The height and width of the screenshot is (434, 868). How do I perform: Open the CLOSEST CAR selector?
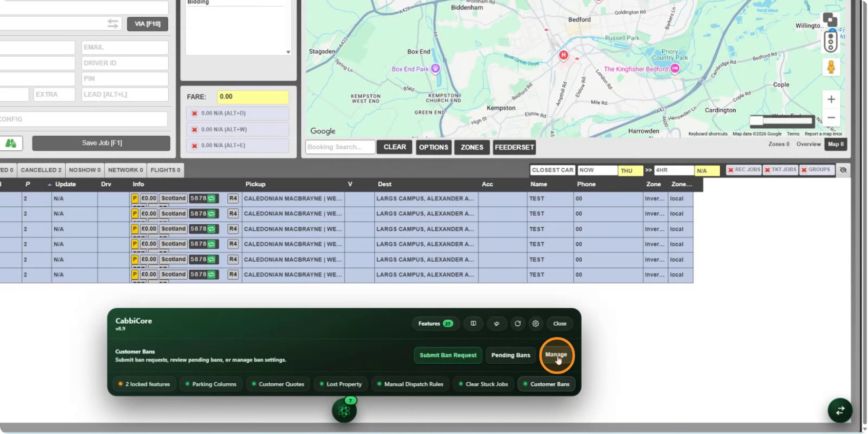(553, 170)
